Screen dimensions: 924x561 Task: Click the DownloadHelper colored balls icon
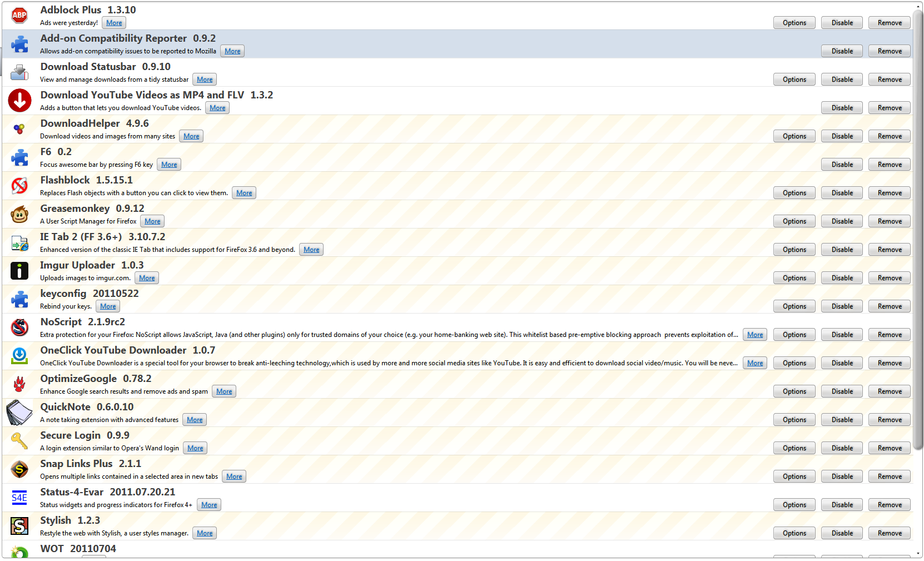point(19,129)
